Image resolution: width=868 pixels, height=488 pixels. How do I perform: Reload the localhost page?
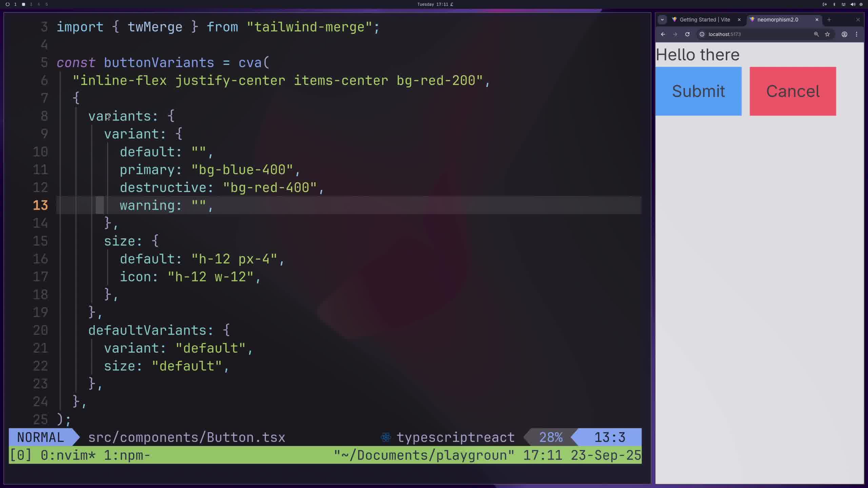click(687, 34)
